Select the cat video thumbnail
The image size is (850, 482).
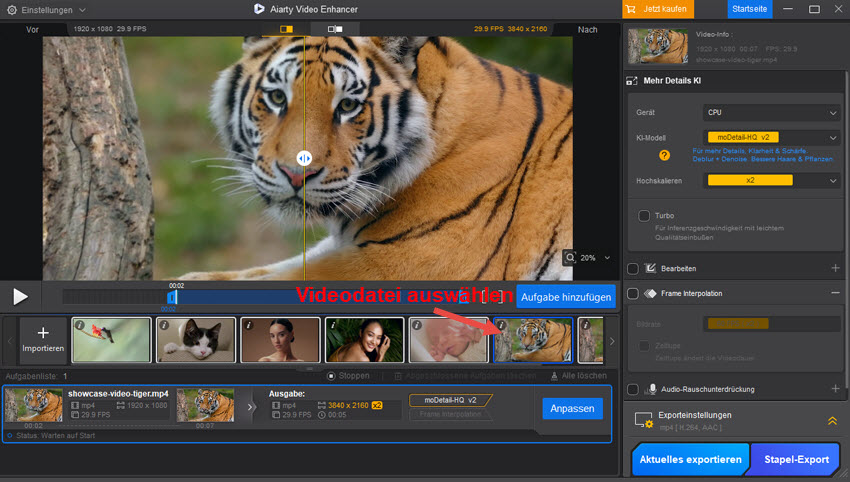coord(196,340)
